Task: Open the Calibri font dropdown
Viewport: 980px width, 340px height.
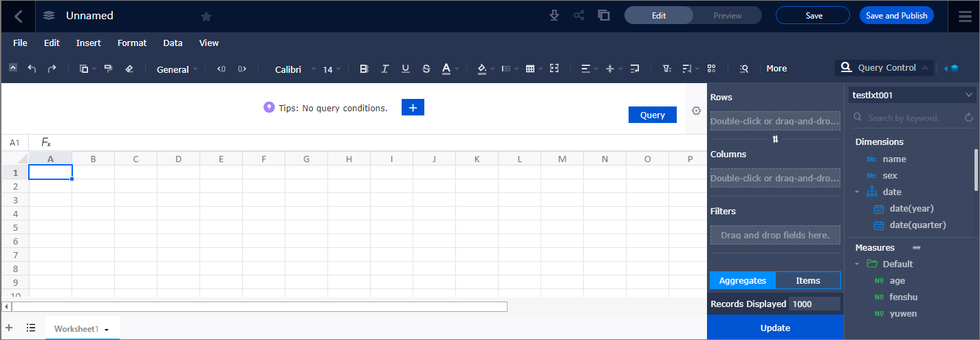Action: coord(294,69)
